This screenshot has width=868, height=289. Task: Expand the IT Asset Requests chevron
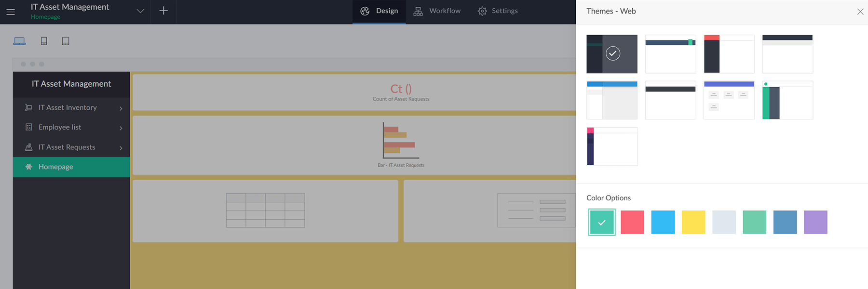click(x=121, y=148)
